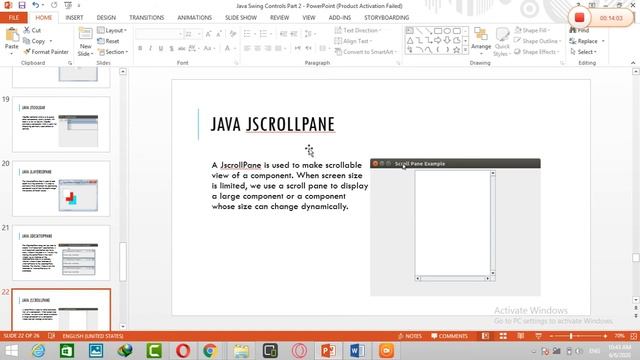Screen dimensions: 640x360
Task: Select the right arrow shape in shapes gallery
Action: tap(438, 40)
